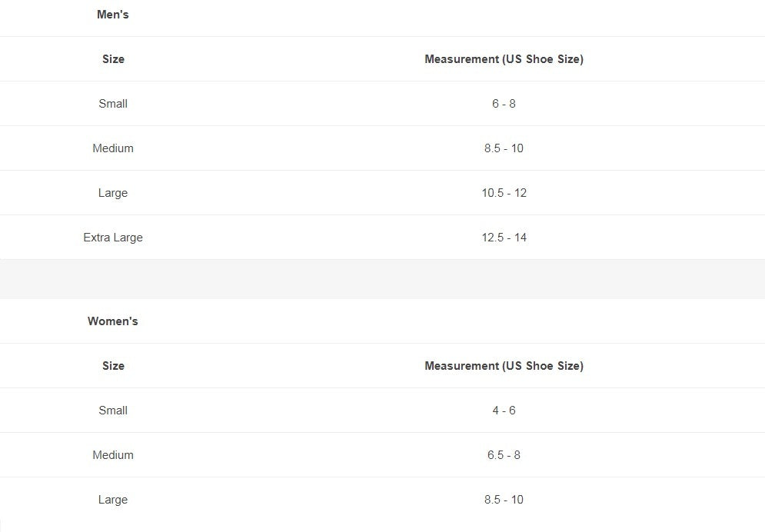Click the Women's section heading
Screen dimensions: 765x532
(x=113, y=321)
